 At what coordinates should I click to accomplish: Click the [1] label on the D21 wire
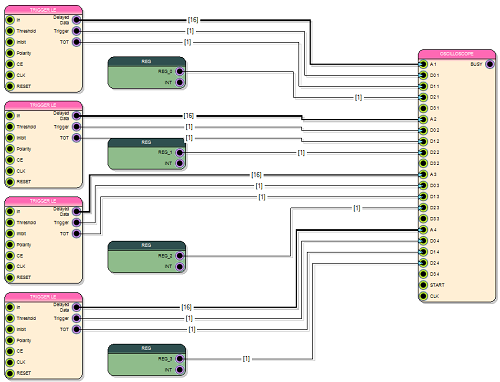click(358, 97)
